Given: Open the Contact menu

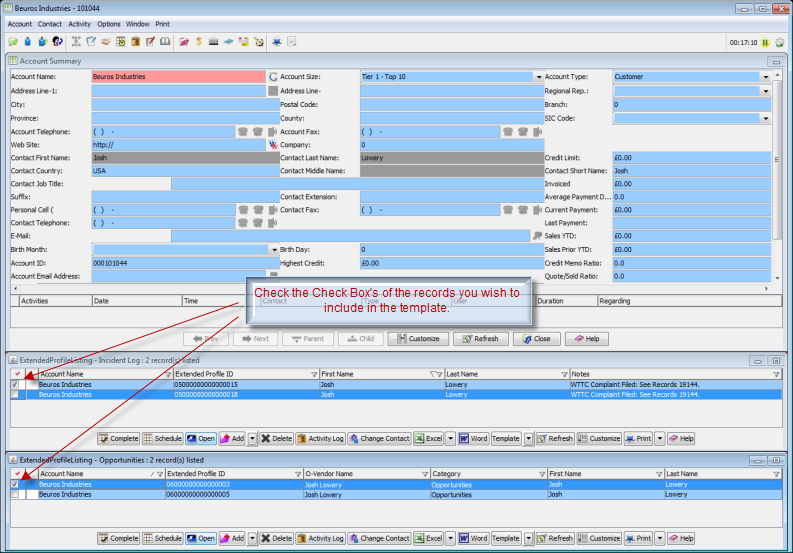Looking at the screenshot, I should coord(50,24).
